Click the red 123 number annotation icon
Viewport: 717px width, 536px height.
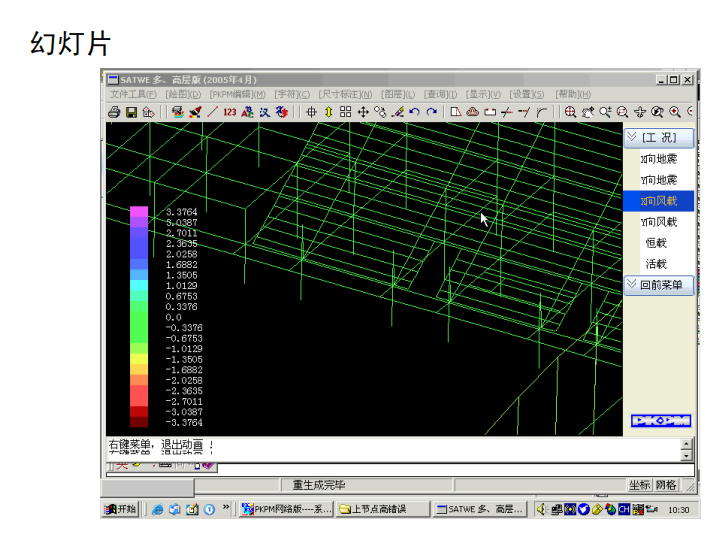point(230,112)
